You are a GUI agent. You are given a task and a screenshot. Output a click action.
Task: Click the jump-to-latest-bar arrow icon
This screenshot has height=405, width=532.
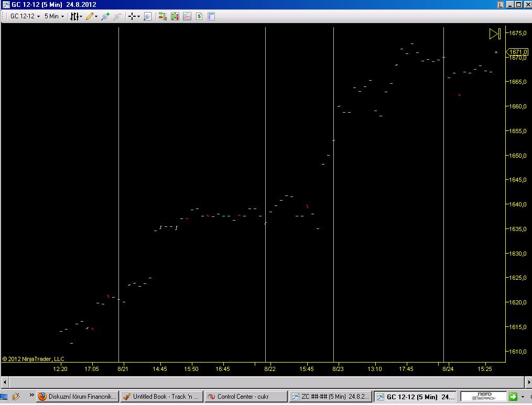495,34
